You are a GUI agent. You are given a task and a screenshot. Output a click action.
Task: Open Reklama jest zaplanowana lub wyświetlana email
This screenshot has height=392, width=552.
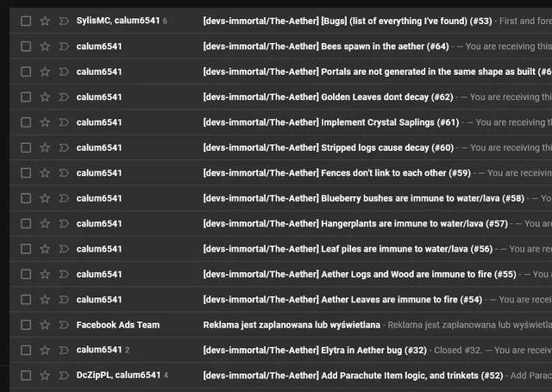coord(292,325)
